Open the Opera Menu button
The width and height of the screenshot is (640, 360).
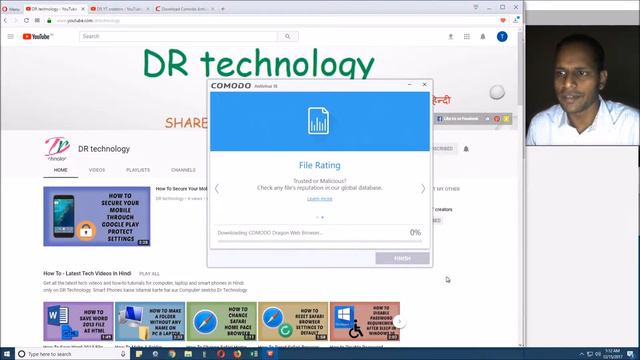(11, 9)
